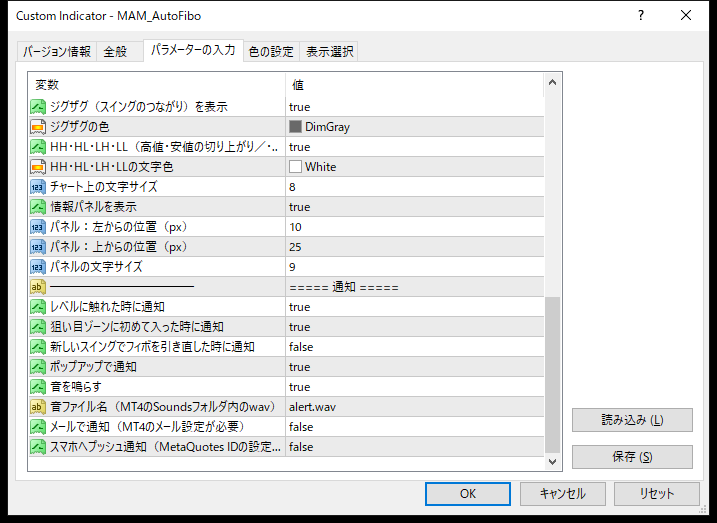Click the bool icon beside 新しいスイングでフィボを引き直した時に通知
This screenshot has height=523, width=717.
[38, 347]
